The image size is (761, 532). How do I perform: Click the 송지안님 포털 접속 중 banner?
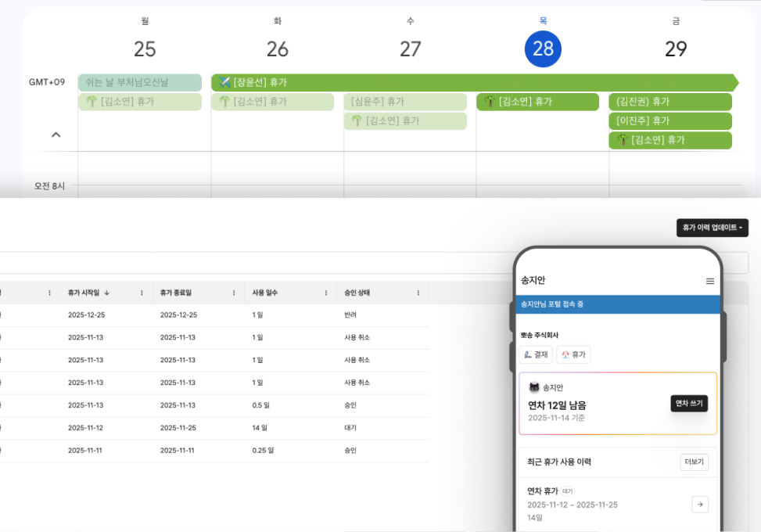[x=618, y=304]
